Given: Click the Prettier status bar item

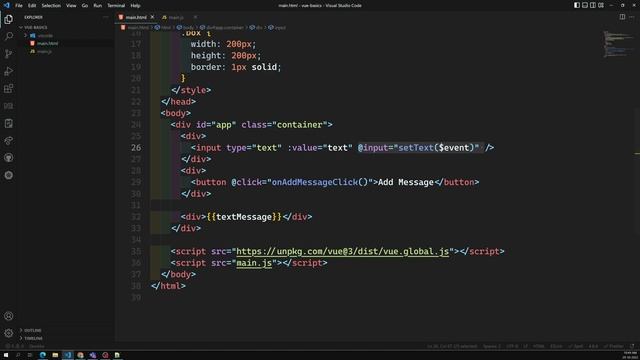Looking at the screenshot, I should point(613,346).
